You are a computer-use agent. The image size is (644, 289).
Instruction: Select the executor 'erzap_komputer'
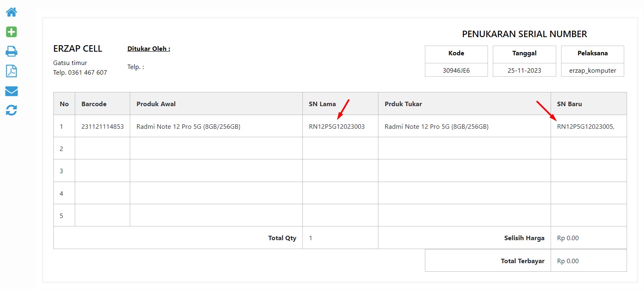593,71
